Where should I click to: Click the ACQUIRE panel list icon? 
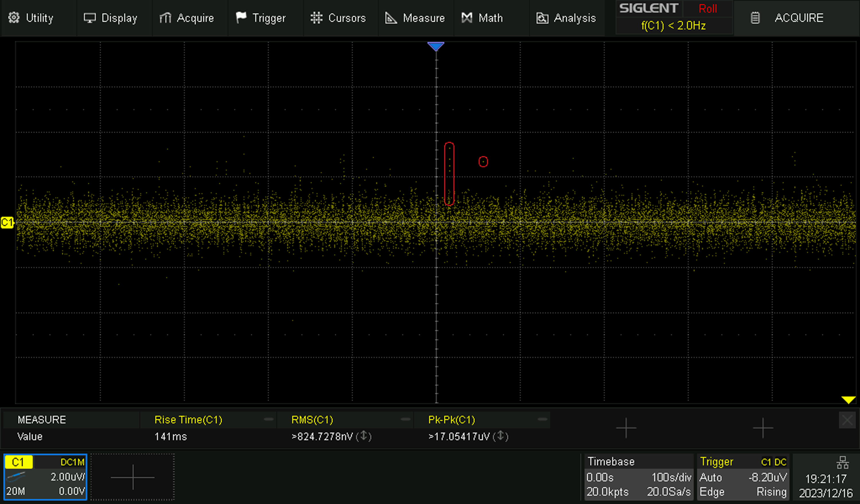click(x=755, y=18)
